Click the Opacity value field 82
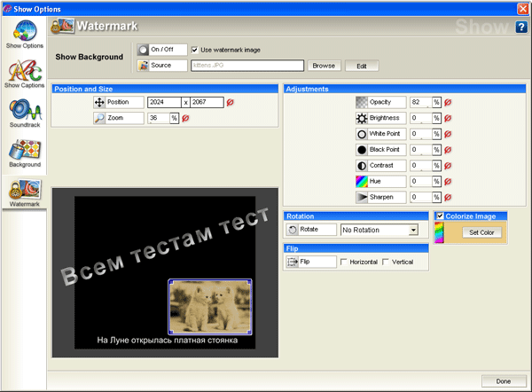Image resolution: width=532 pixels, height=392 pixels. (x=420, y=102)
